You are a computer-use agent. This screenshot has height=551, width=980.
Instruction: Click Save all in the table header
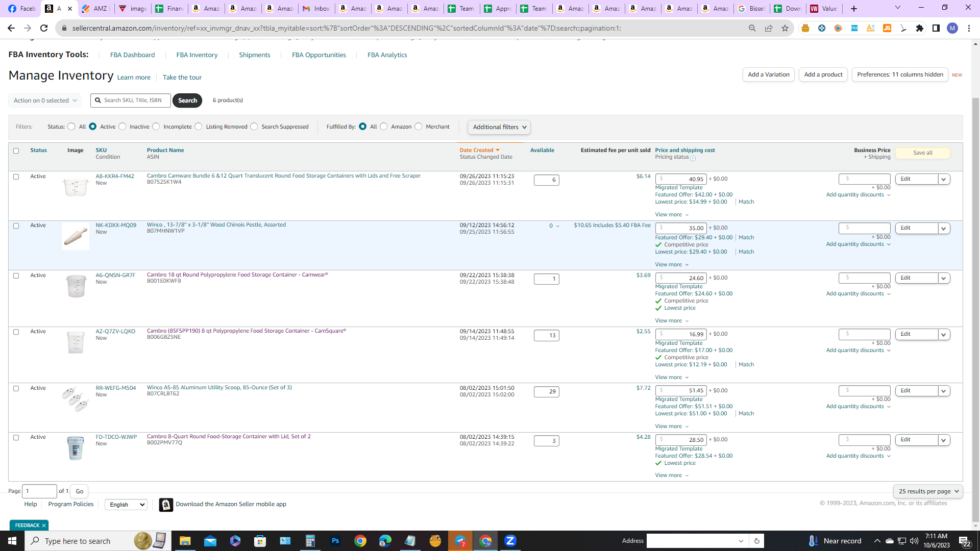point(923,153)
